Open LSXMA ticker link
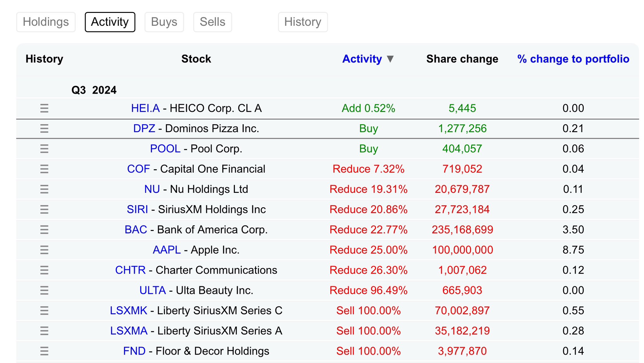This screenshot has height=363, width=644. pyautogui.click(x=129, y=331)
